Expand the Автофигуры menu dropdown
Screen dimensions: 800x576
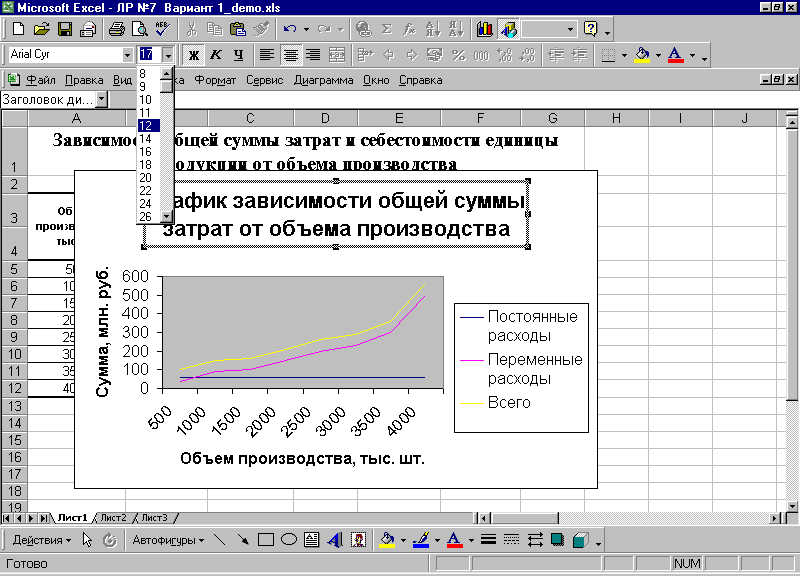click(x=168, y=540)
